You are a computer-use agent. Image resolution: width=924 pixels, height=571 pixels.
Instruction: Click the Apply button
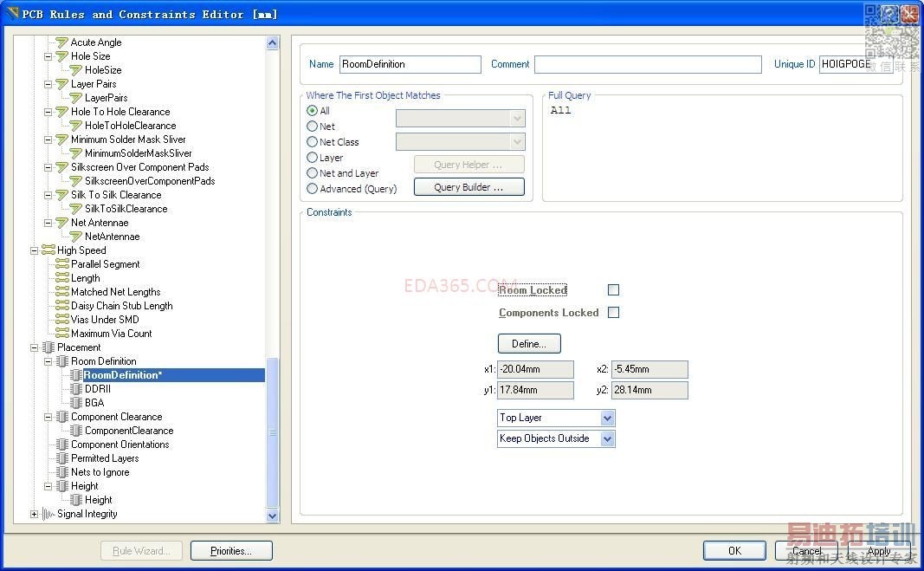coord(879,551)
